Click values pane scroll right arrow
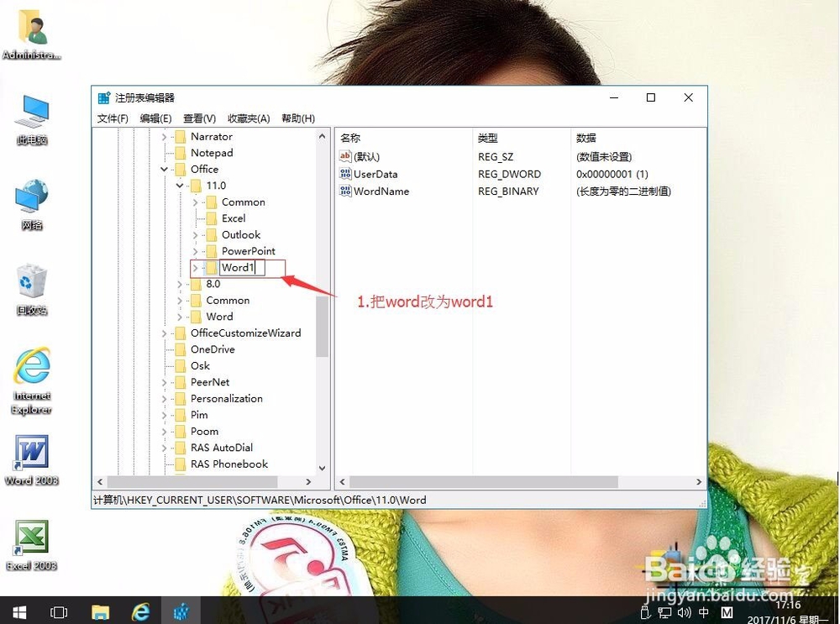840x624 pixels. click(x=699, y=481)
